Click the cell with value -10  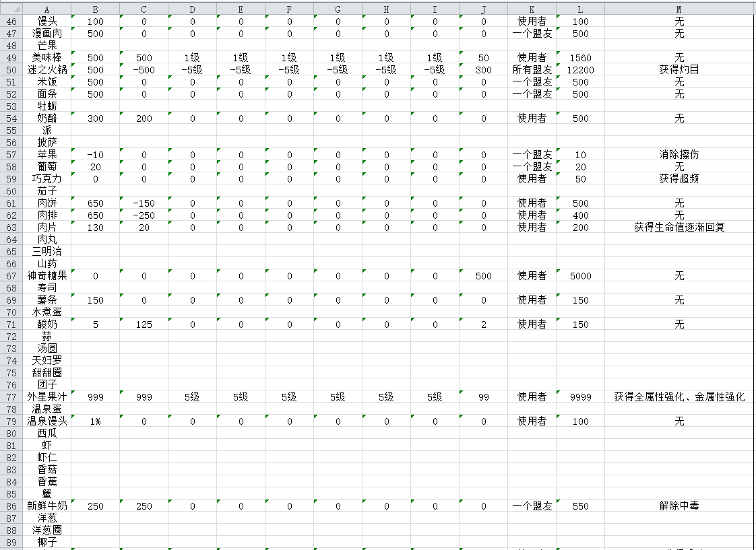[96, 155]
